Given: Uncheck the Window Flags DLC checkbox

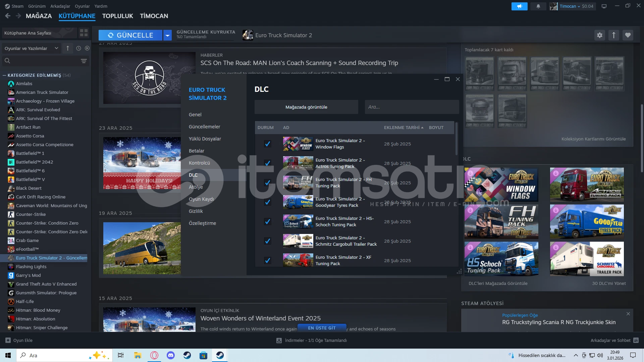Looking at the screenshot, I should click(267, 144).
